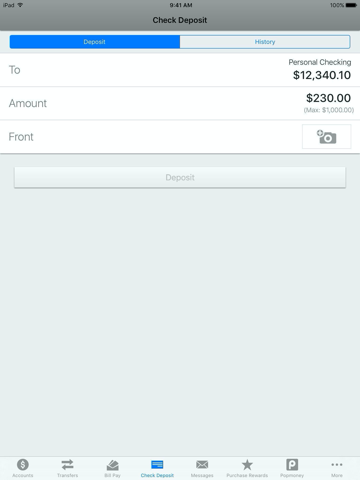The width and height of the screenshot is (360, 480).
Task: Tap the Amount row label
Action: tap(28, 103)
